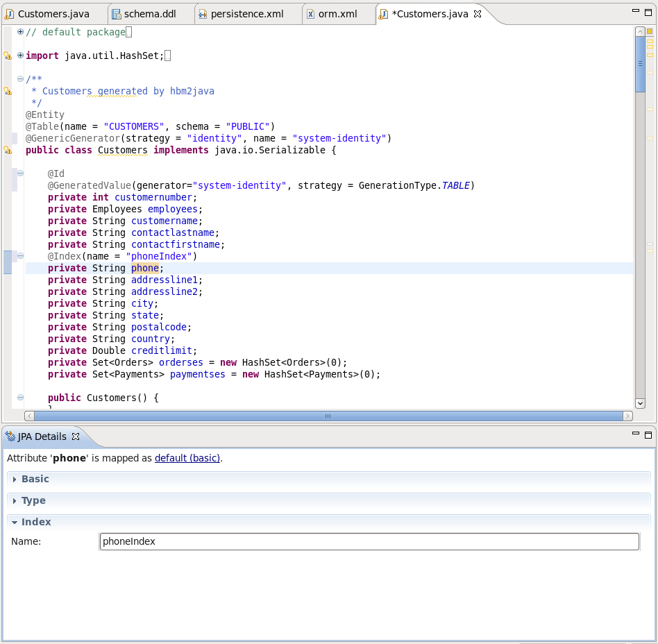
Task: Expand the Type section
Action: (16, 500)
